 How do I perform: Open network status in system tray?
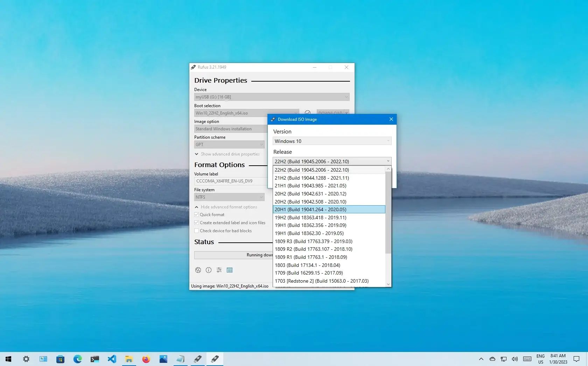[x=503, y=359]
